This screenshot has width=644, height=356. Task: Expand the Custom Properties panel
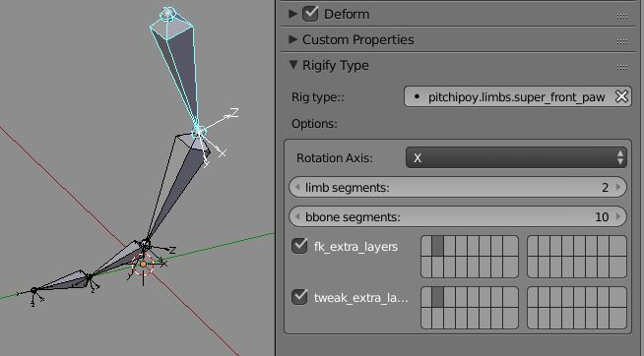point(292,39)
